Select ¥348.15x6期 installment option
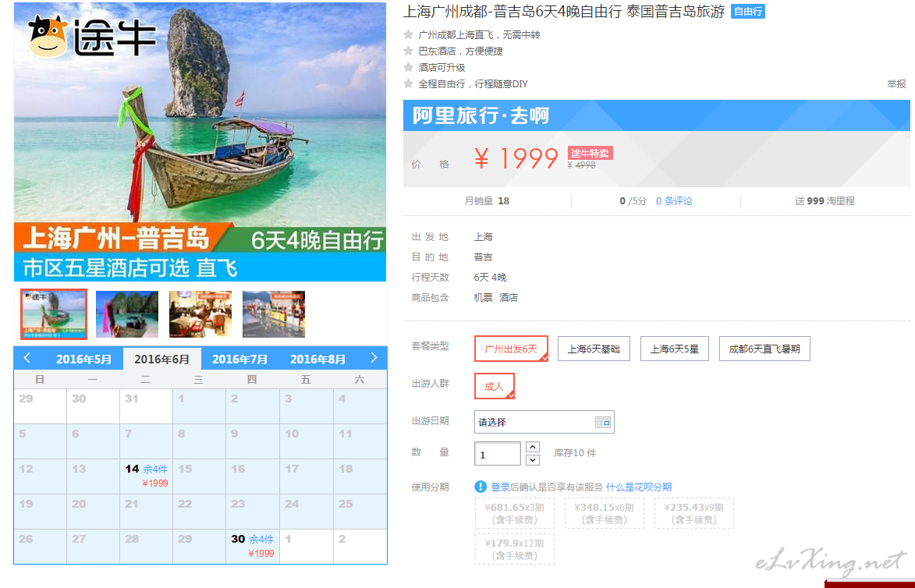 click(x=604, y=513)
